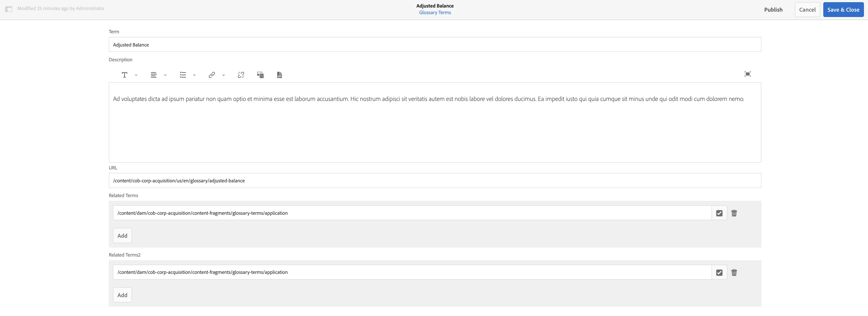Expand the list dropdown arrow
This screenshot has height=316, width=868.
[194, 75]
